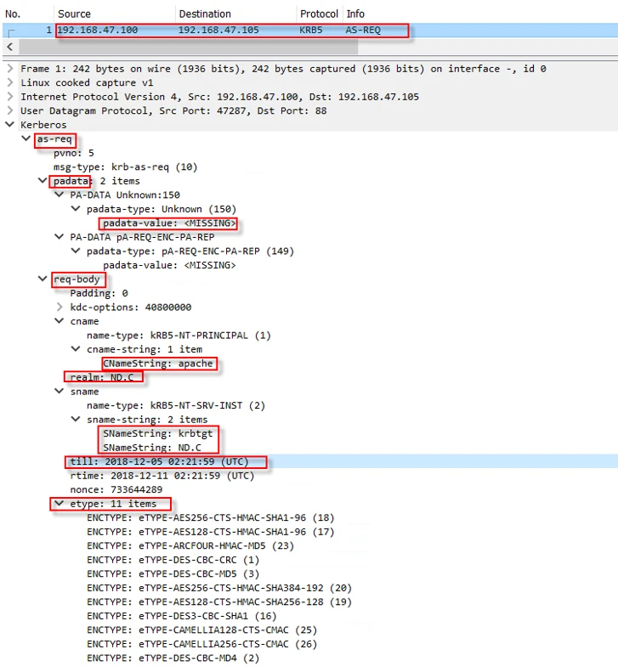Collapse the Kerberos protocol tree
Image resolution: width=618 pixels, height=672 pixels.
(9, 125)
